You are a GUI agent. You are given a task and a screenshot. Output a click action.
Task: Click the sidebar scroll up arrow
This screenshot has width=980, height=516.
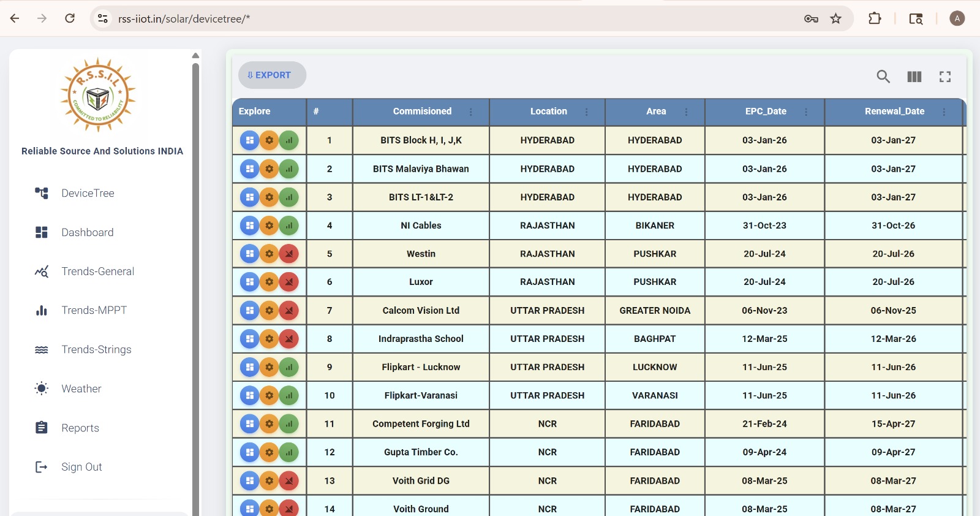click(x=195, y=55)
